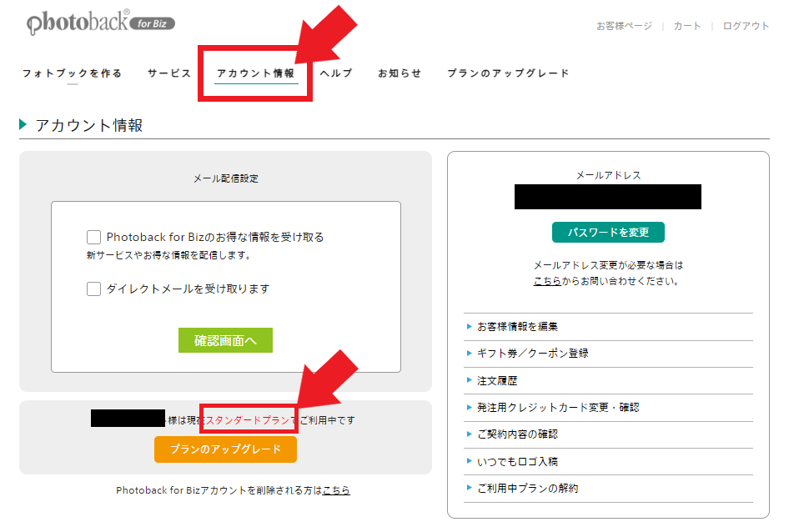
Task: Click the orange プランのアップグレード button
Action: point(225,449)
